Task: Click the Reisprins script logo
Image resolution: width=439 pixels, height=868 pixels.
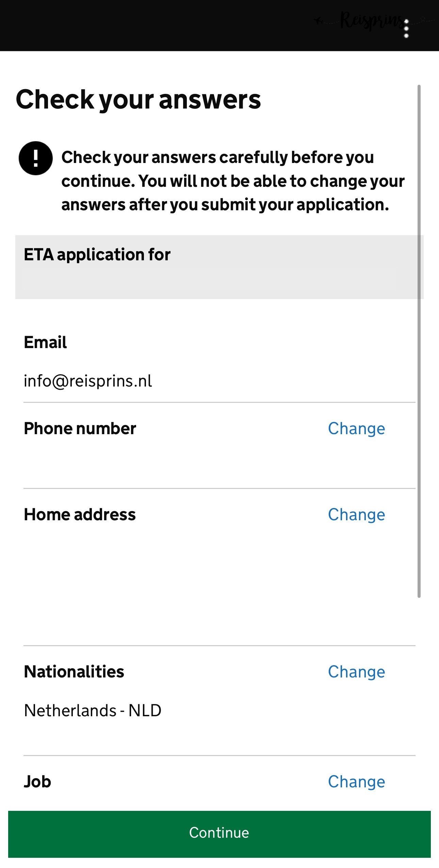Action: (x=371, y=20)
